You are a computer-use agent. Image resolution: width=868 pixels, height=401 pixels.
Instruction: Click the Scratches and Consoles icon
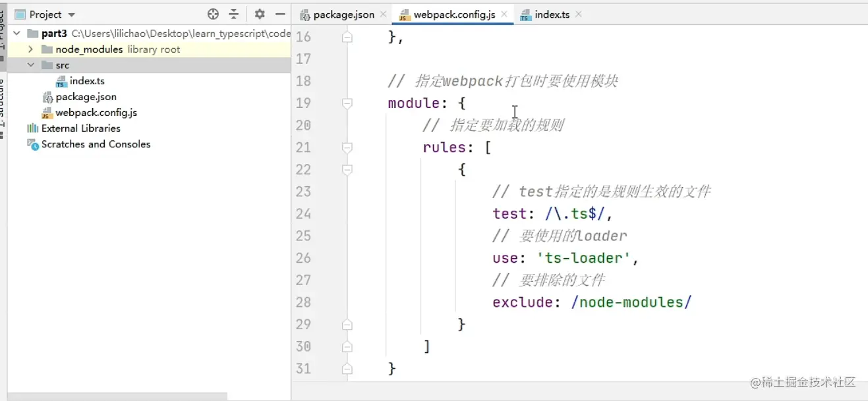pyautogui.click(x=32, y=144)
